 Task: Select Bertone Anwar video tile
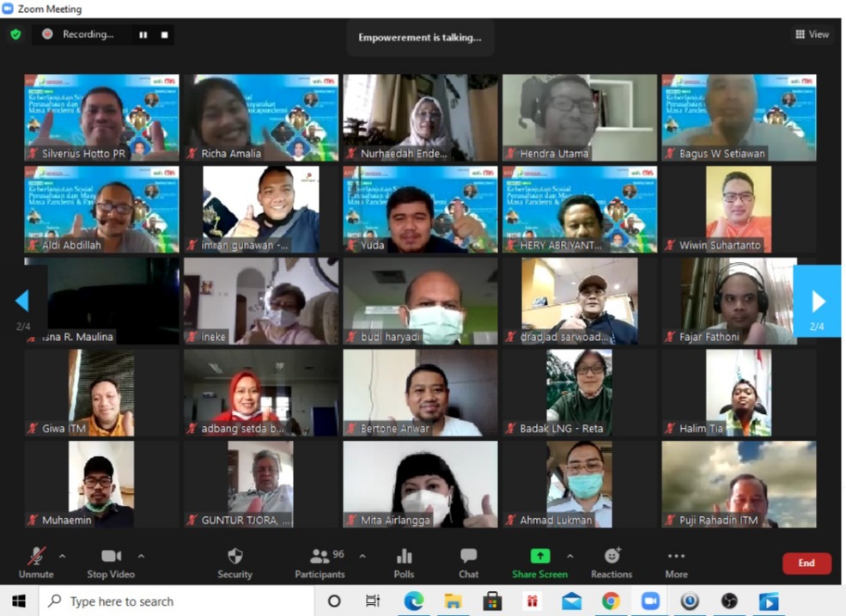pyautogui.click(x=420, y=393)
